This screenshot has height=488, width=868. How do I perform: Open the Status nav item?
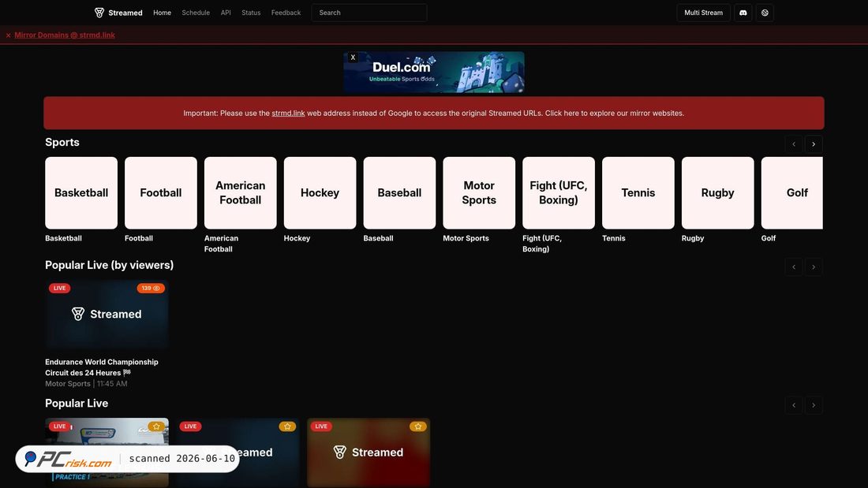point(251,13)
